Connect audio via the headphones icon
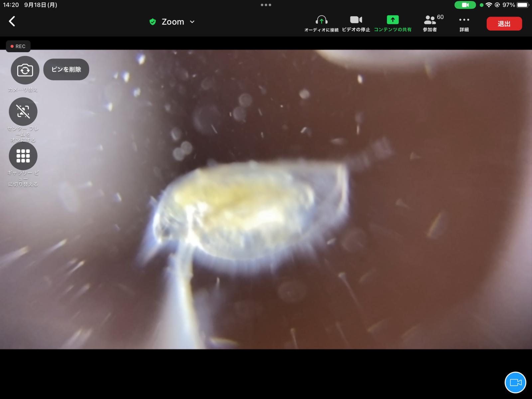Screen dimensions: 532x399 321,23
